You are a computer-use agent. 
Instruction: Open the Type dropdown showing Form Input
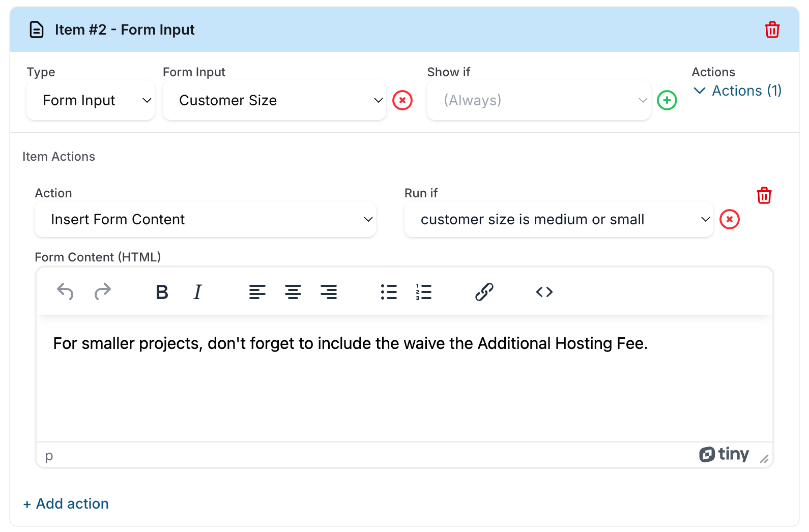91,100
